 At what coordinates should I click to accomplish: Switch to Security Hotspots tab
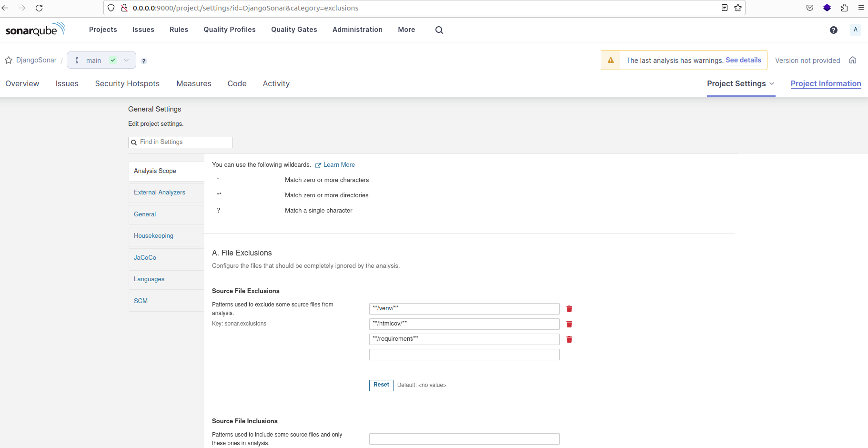127,83
